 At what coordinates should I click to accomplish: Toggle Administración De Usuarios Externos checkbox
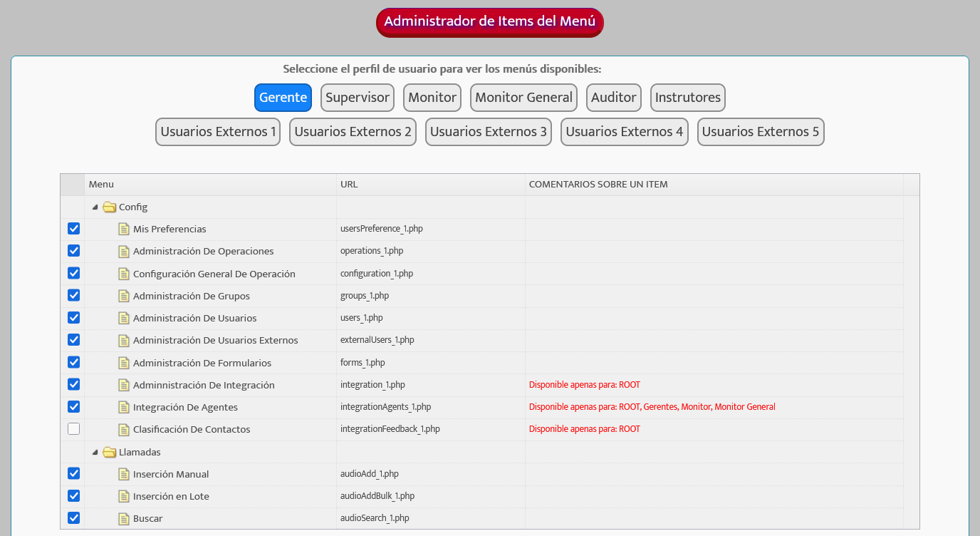[73, 340]
